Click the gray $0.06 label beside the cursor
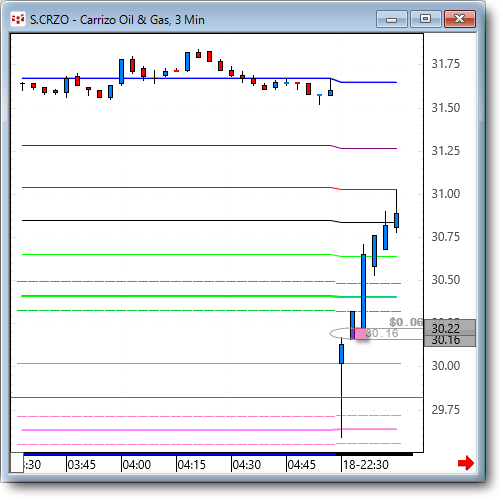The width and height of the screenshot is (503, 500). pyautogui.click(x=406, y=322)
